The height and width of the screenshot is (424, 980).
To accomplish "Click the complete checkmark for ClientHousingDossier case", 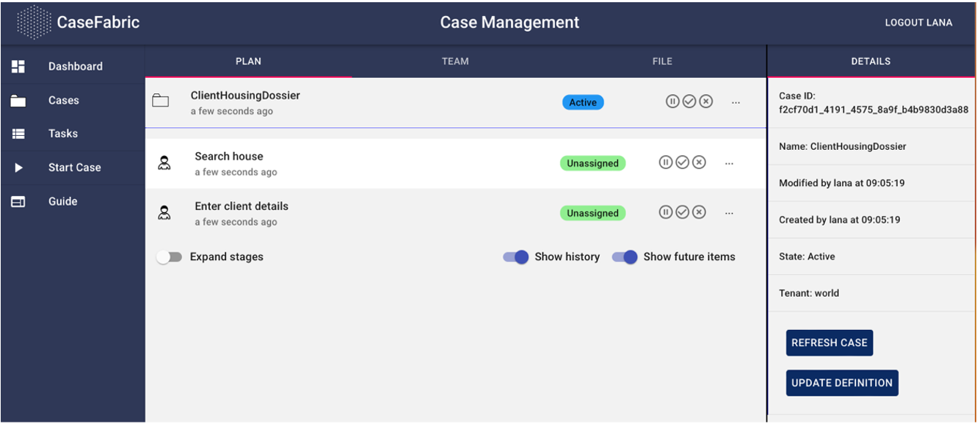I will point(689,102).
